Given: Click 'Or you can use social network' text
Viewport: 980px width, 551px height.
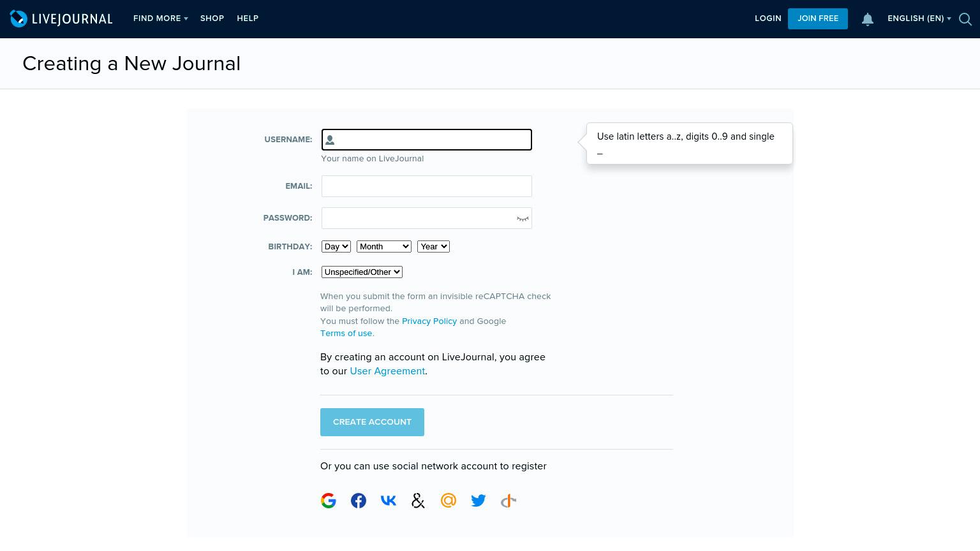Looking at the screenshot, I should [x=433, y=466].
